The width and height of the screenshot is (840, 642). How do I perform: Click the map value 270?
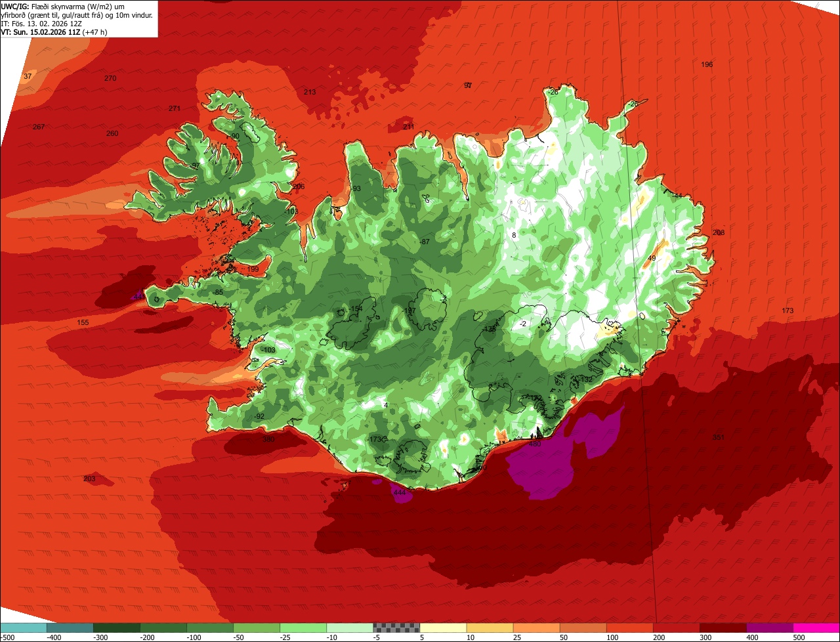(110, 78)
